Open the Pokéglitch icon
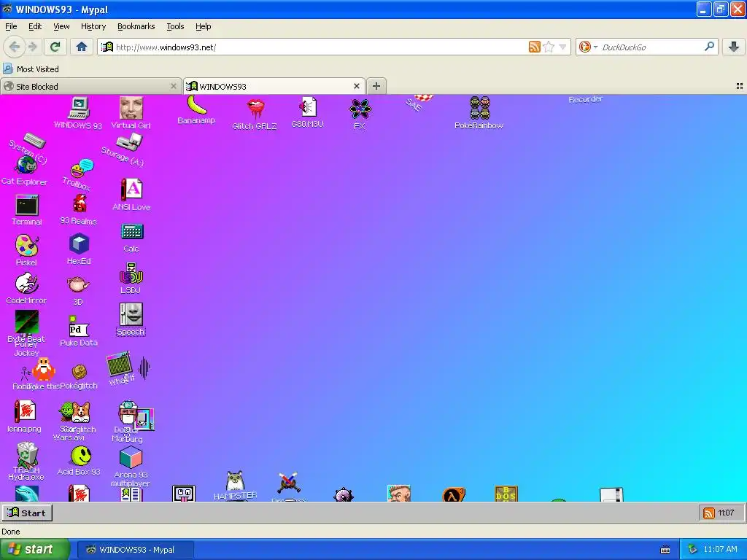747x560 pixels. 79,372
